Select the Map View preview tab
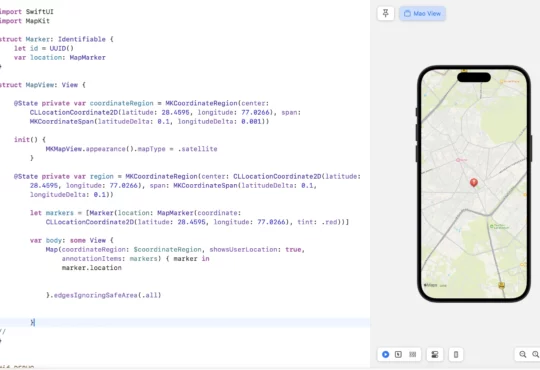Viewport: 540px width, 370px height. click(x=422, y=13)
